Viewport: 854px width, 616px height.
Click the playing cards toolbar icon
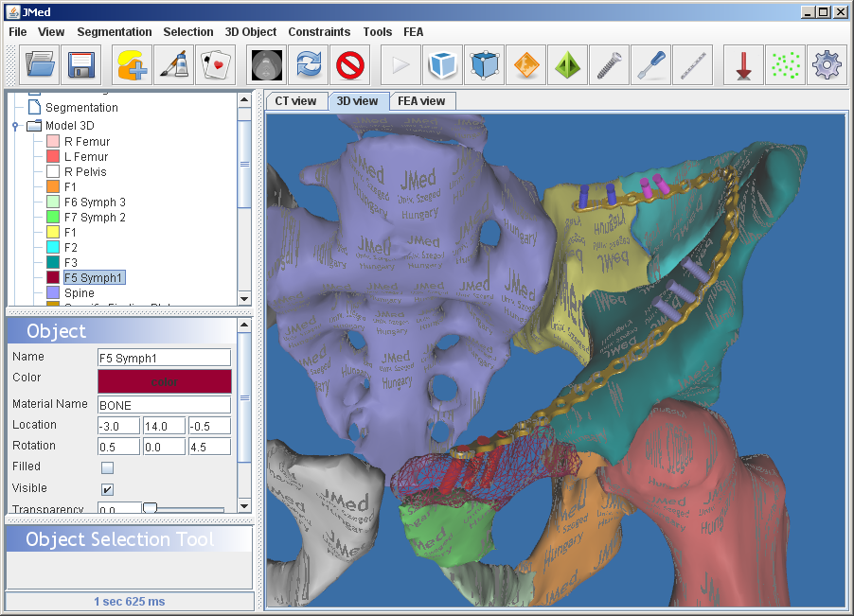click(x=216, y=65)
